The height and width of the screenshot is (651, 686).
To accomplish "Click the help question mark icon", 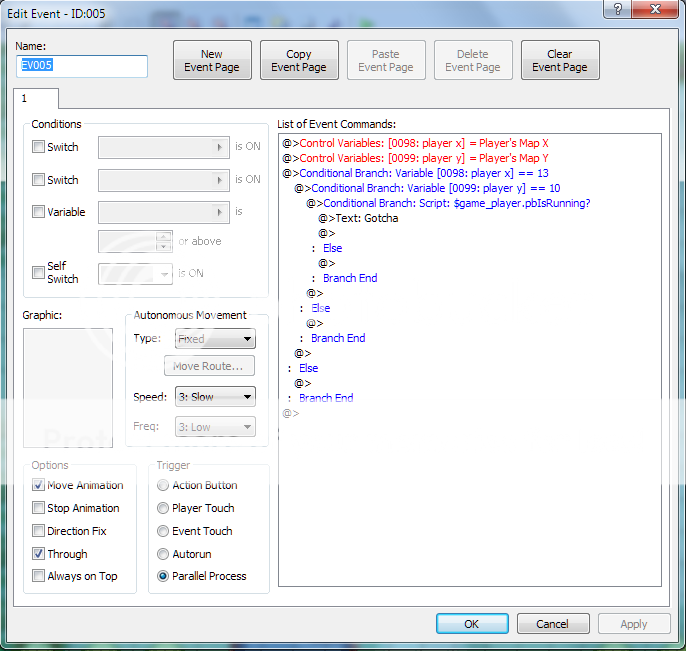I will point(620,9).
